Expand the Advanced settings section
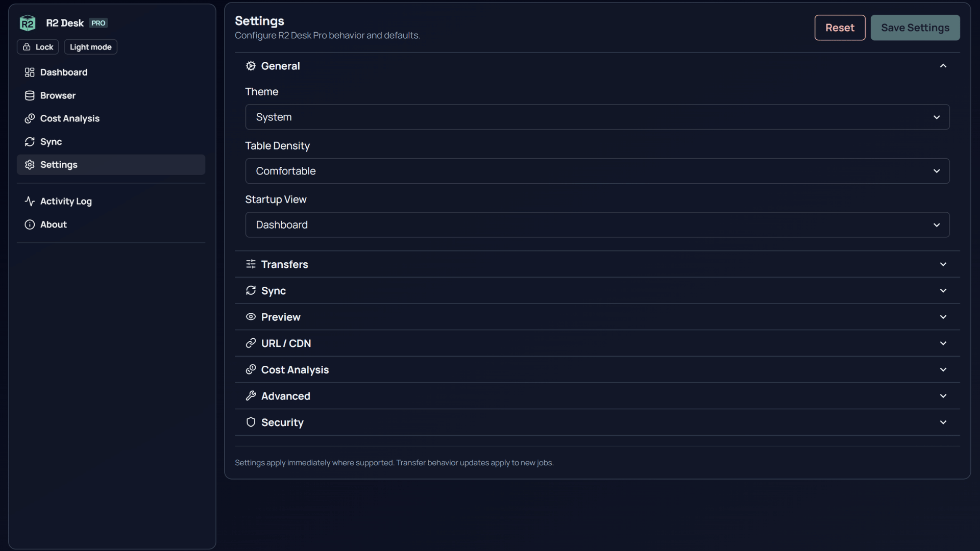980x551 pixels. (x=597, y=396)
